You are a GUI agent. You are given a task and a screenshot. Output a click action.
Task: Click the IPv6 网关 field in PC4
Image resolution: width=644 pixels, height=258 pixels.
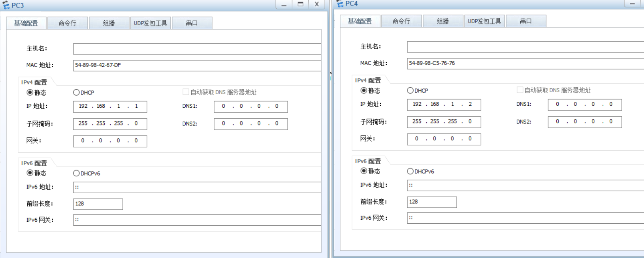point(525,218)
